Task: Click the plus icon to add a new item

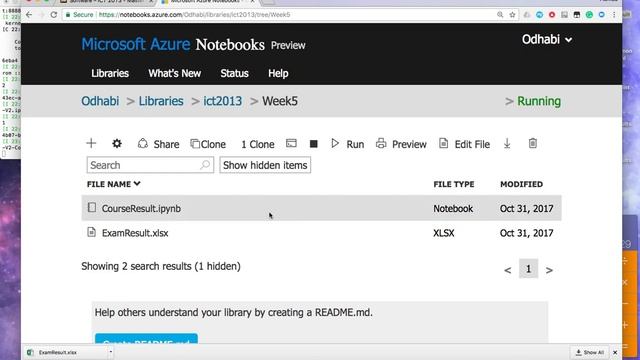Action: 91,143
